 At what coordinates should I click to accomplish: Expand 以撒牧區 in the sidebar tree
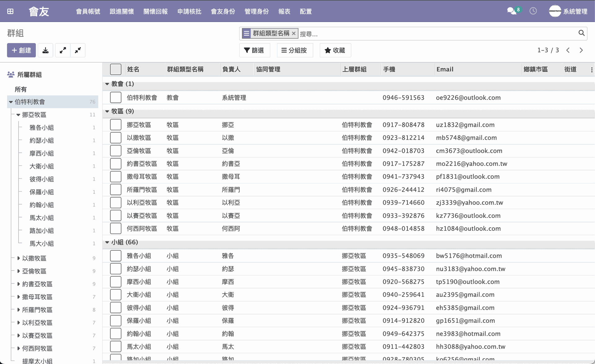[19, 258]
